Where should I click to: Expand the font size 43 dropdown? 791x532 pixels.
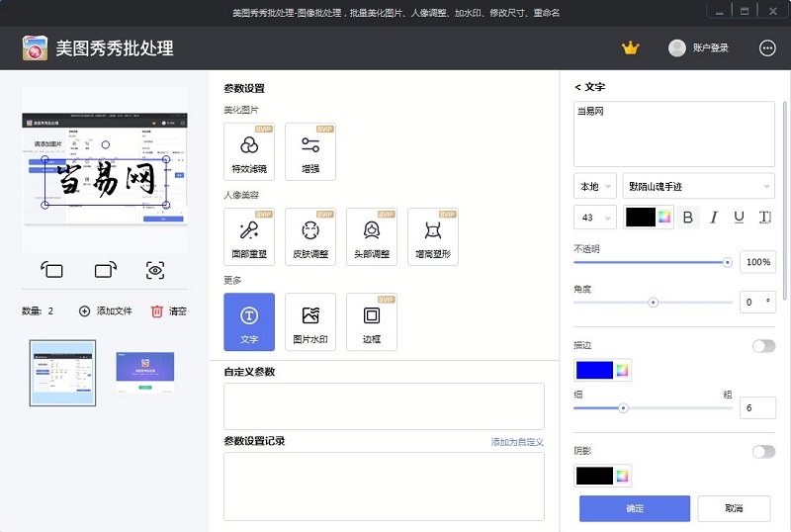595,218
